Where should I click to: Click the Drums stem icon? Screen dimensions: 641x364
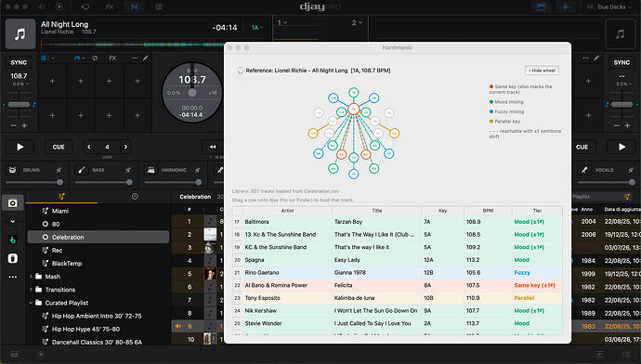coord(13,170)
